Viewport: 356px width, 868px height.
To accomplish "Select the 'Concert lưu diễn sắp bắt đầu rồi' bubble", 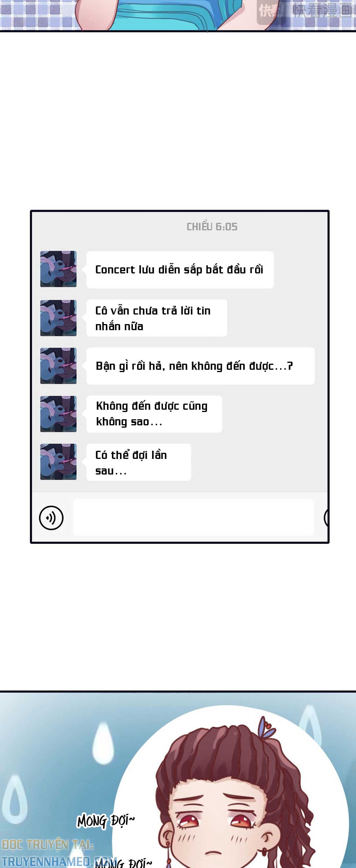I will [180, 270].
